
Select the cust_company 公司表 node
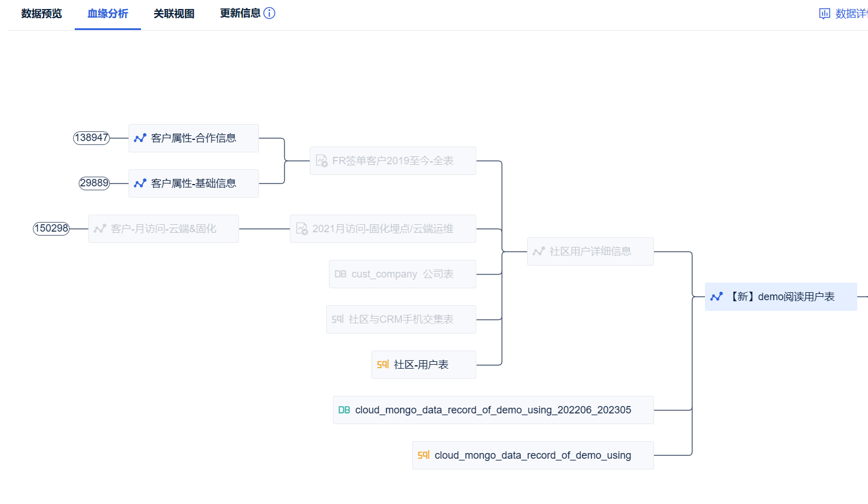click(x=402, y=274)
